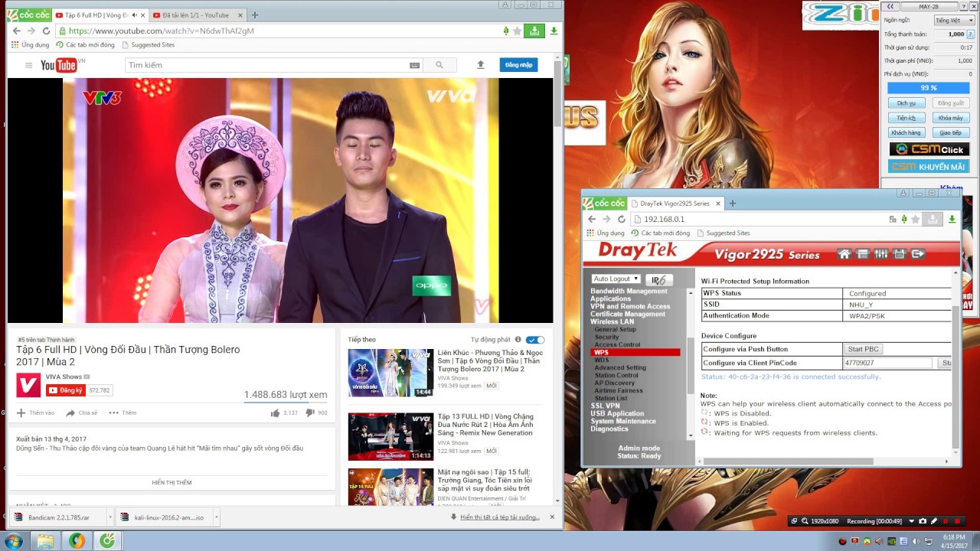Viewport: 980px width, 551px height.
Task: Open the Liên Khúc Phương Thảo video thumbnail
Action: (x=390, y=373)
